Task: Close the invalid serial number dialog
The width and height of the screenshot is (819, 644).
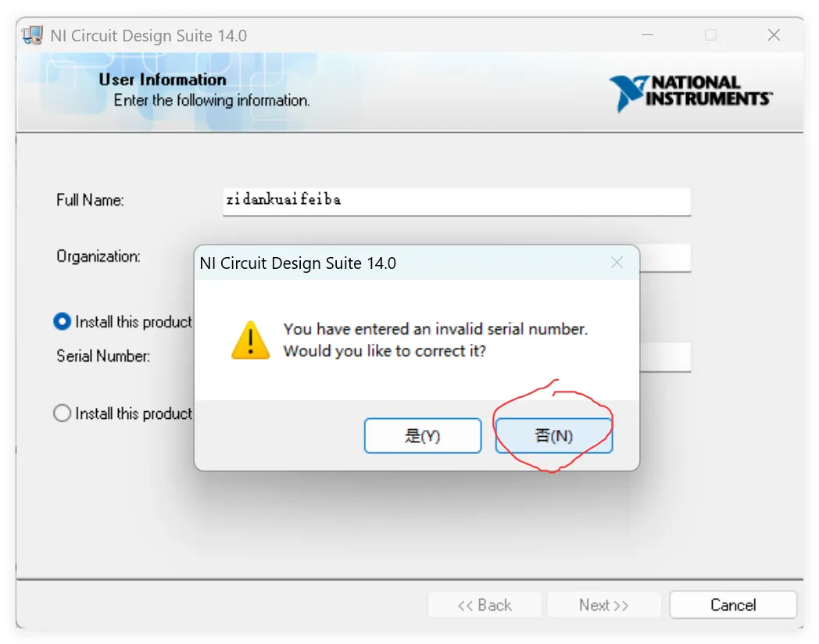Action: [617, 263]
